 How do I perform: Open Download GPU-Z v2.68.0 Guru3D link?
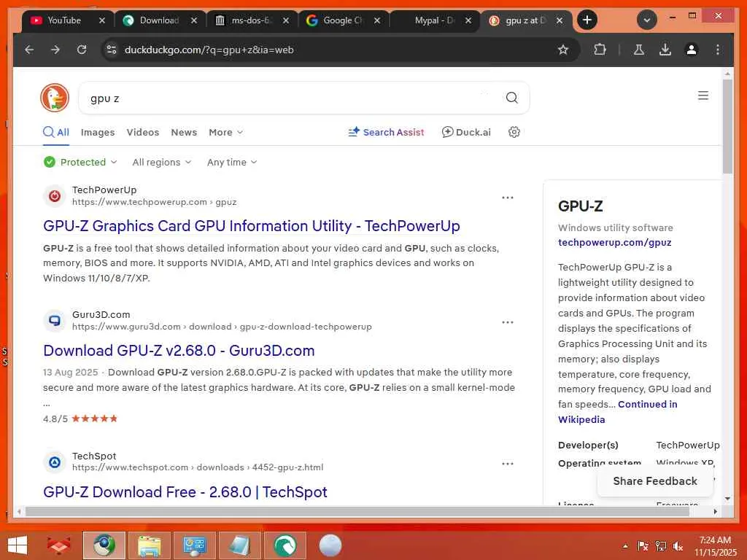click(179, 351)
